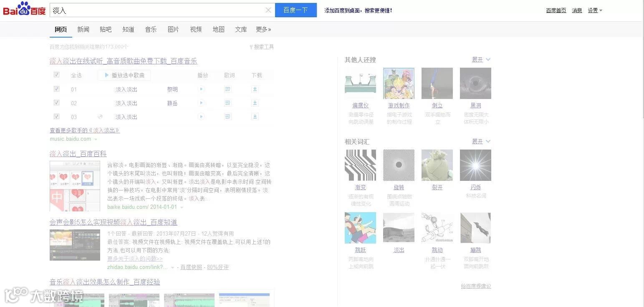Open the 淡出 text link

(x=399, y=250)
